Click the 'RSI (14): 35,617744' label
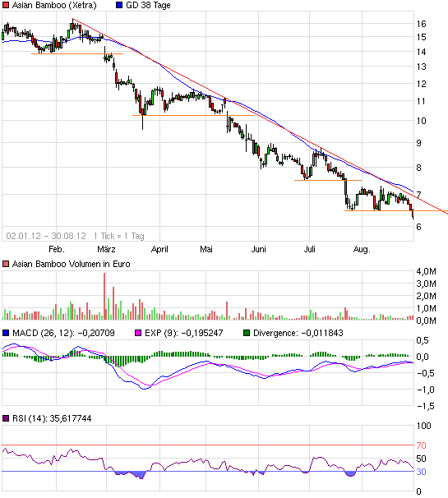This screenshot has width=448, height=498. point(52,418)
